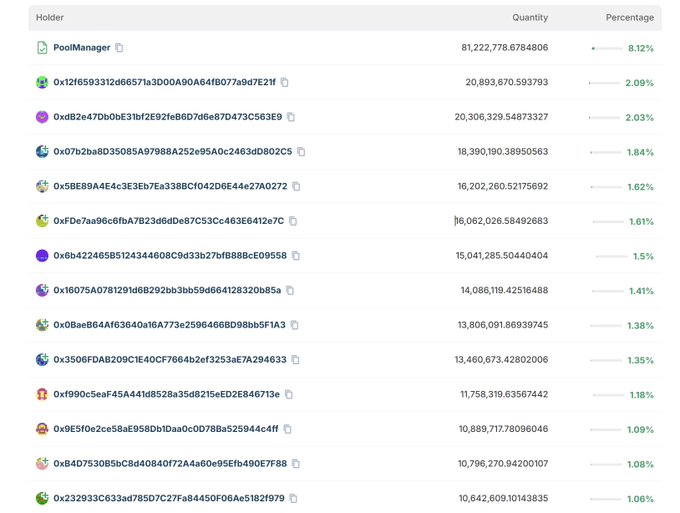Open holder 0x6b422465B5124344608C9d33b27bfB88BcE09558
Screen dimensions: 680x513
[170, 255]
